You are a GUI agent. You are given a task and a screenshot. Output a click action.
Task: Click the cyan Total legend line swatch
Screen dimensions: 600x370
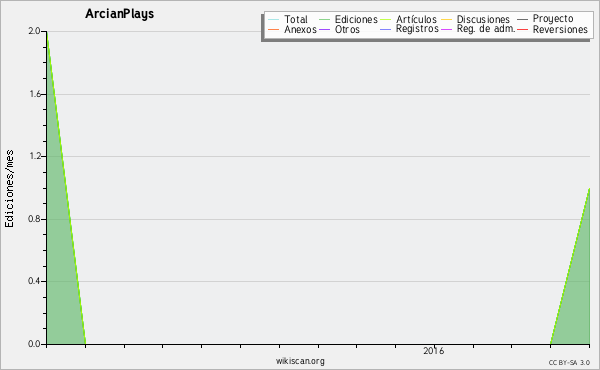pyautogui.click(x=274, y=20)
